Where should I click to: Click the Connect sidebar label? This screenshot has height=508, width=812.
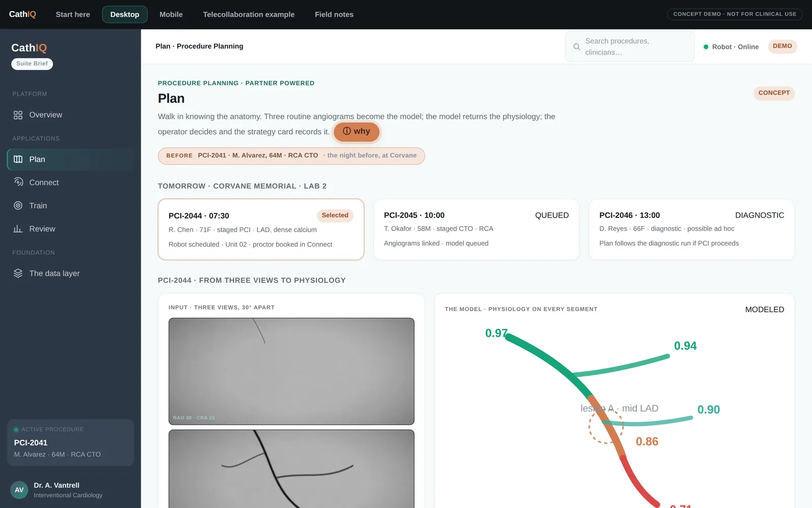44,183
